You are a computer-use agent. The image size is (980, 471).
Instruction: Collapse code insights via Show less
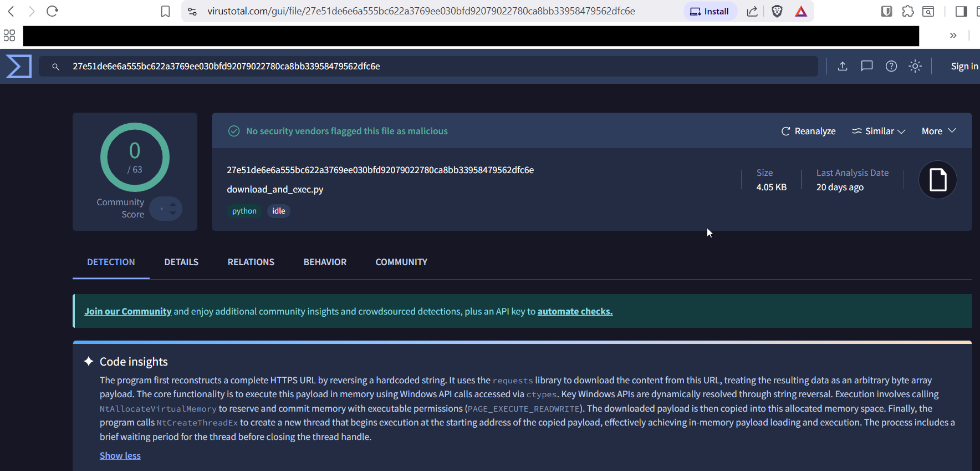[x=120, y=455]
